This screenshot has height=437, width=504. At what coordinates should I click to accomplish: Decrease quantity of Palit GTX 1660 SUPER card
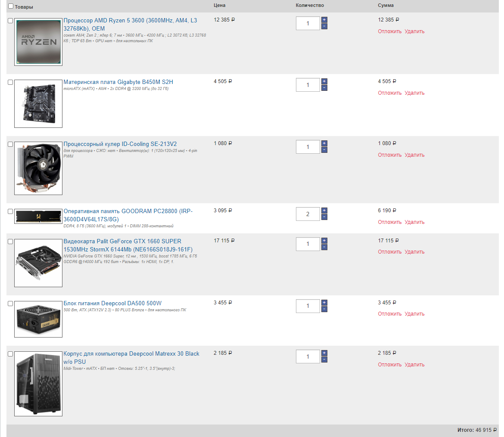coord(324,247)
